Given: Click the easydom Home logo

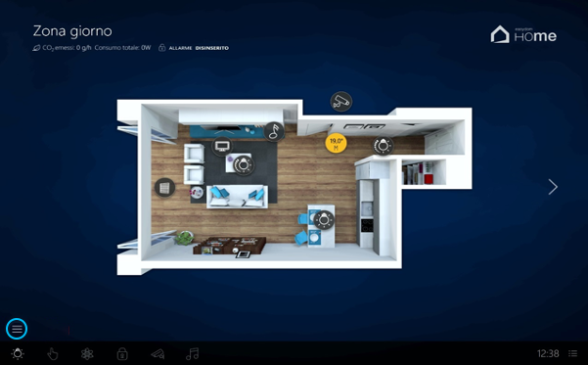Looking at the screenshot, I should pos(523,34).
